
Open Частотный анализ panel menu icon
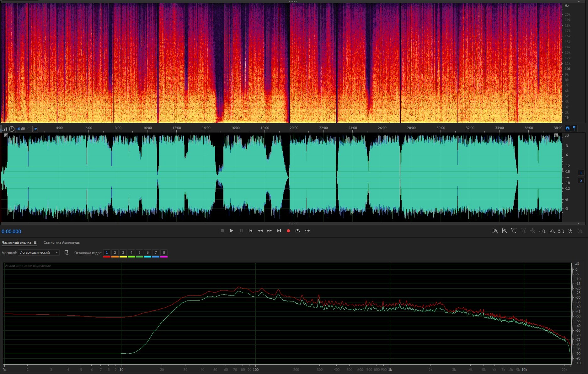pos(35,243)
